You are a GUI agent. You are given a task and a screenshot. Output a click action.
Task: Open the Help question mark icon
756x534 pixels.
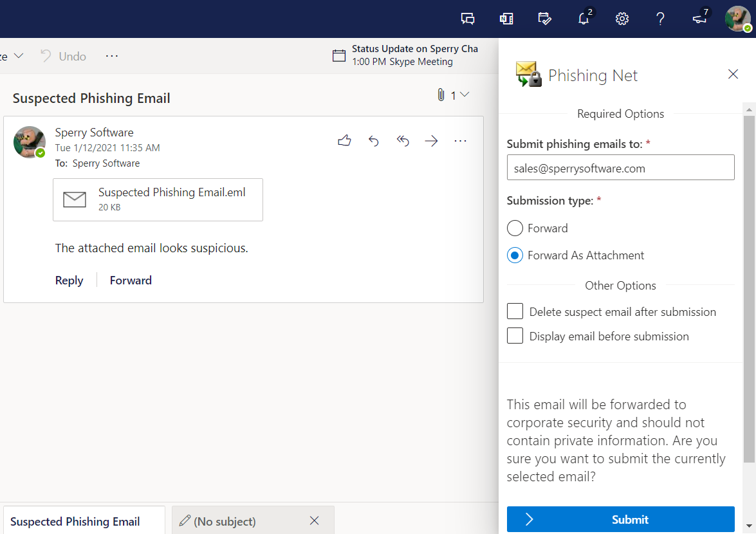(661, 19)
